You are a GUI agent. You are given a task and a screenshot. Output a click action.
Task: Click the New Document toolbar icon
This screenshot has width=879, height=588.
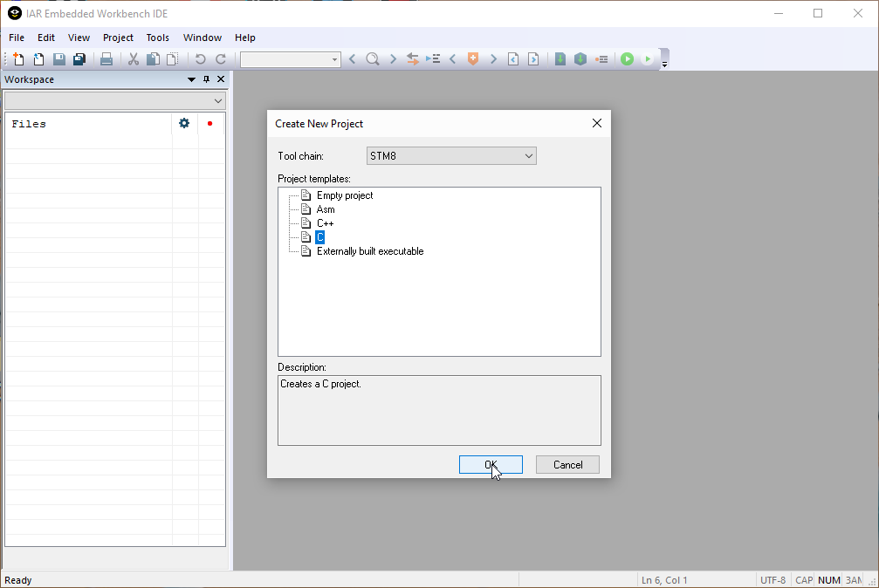tap(18, 58)
